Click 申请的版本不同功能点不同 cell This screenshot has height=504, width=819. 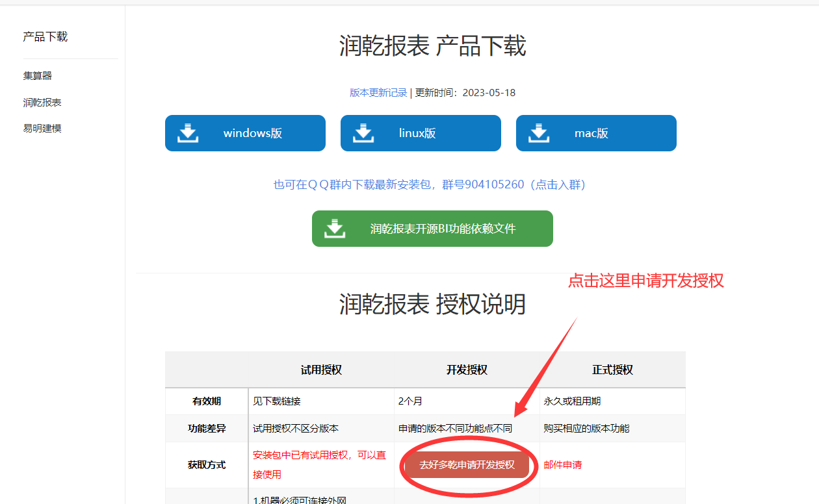(x=455, y=429)
